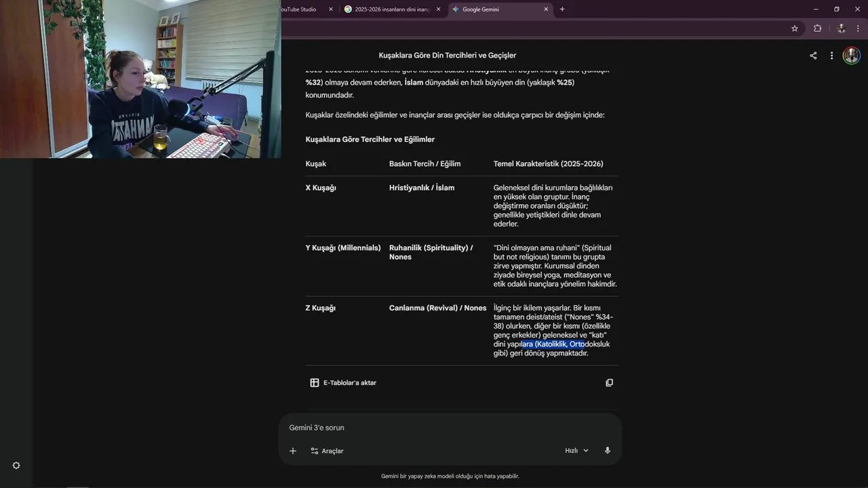Share the Gemini conversation via share icon

[x=813, y=56]
